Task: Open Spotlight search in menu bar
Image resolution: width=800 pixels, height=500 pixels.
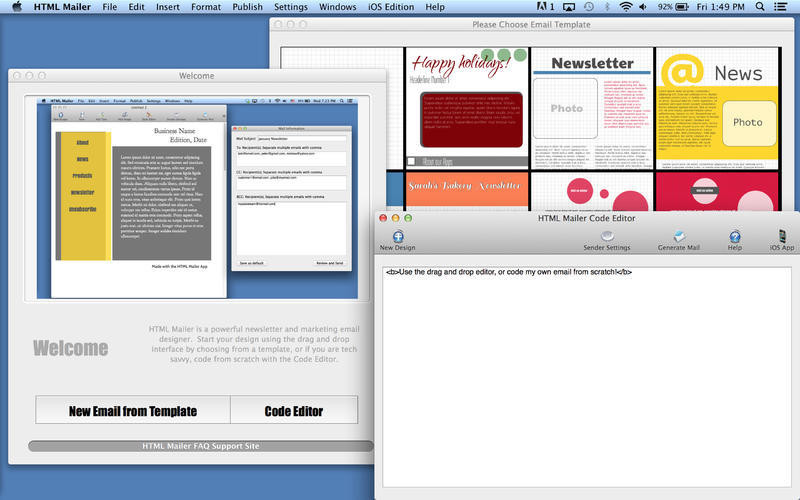Action: [x=760, y=7]
